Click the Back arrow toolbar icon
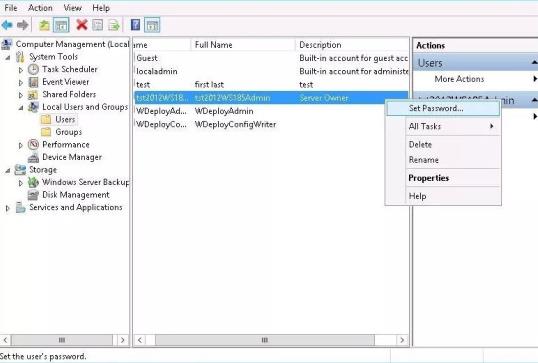The width and height of the screenshot is (538, 363). click(x=7, y=25)
